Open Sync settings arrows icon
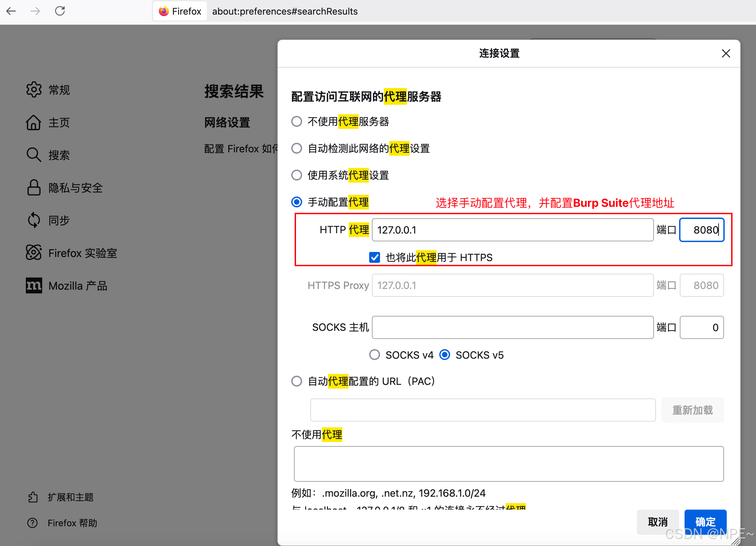 coord(34,220)
